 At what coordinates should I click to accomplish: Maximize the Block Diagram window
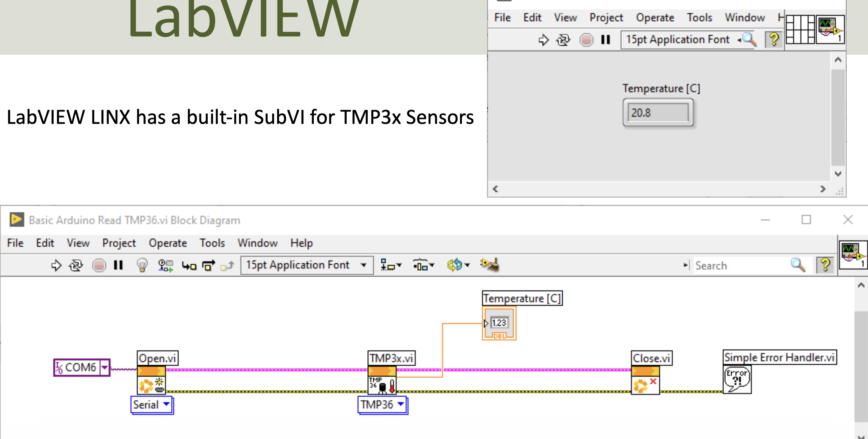[806, 220]
